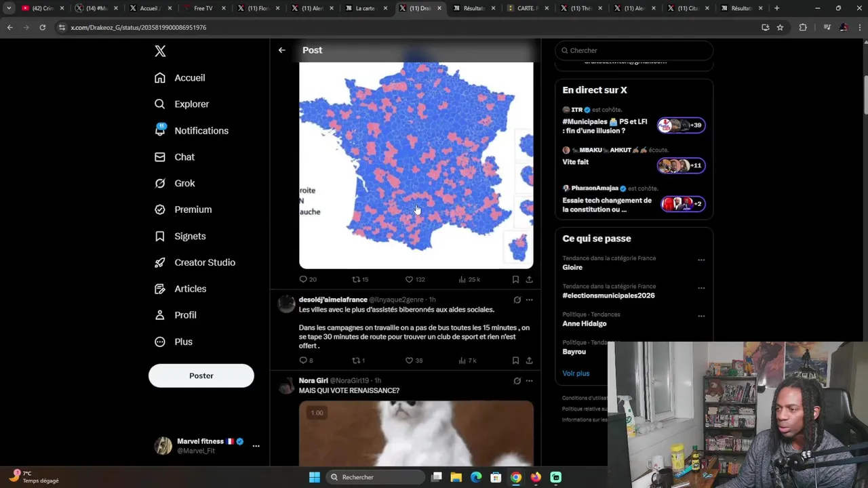Viewport: 868px width, 488px height.
Task: Open the Bayrou trend
Action: (x=574, y=352)
